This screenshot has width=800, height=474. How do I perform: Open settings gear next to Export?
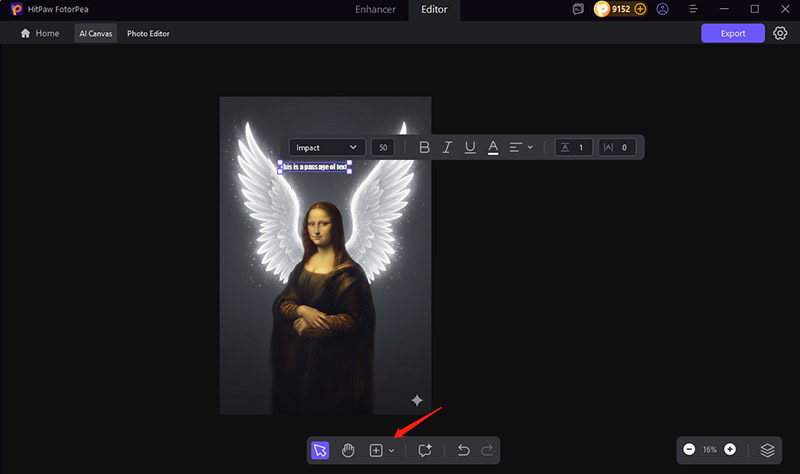781,33
